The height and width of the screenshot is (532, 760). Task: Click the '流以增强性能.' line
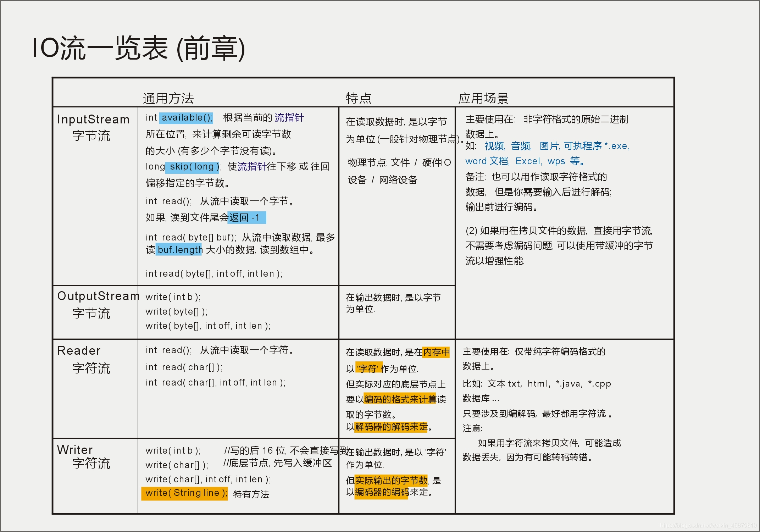(x=495, y=261)
